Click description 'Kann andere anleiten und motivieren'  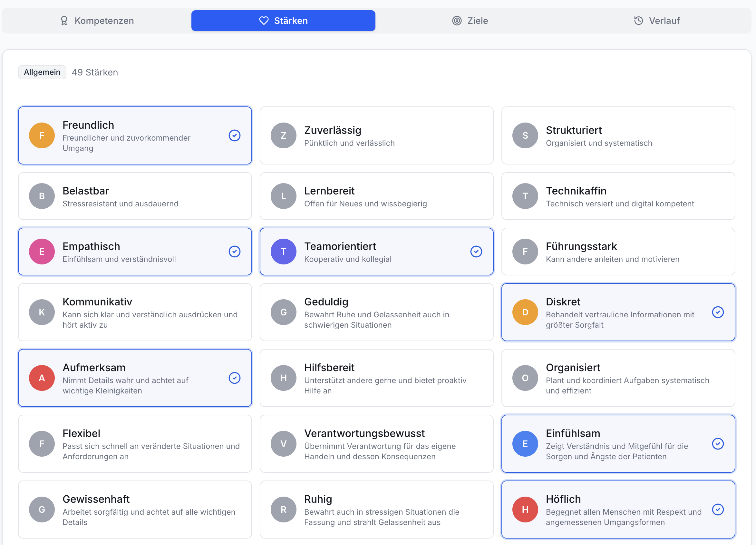612,259
